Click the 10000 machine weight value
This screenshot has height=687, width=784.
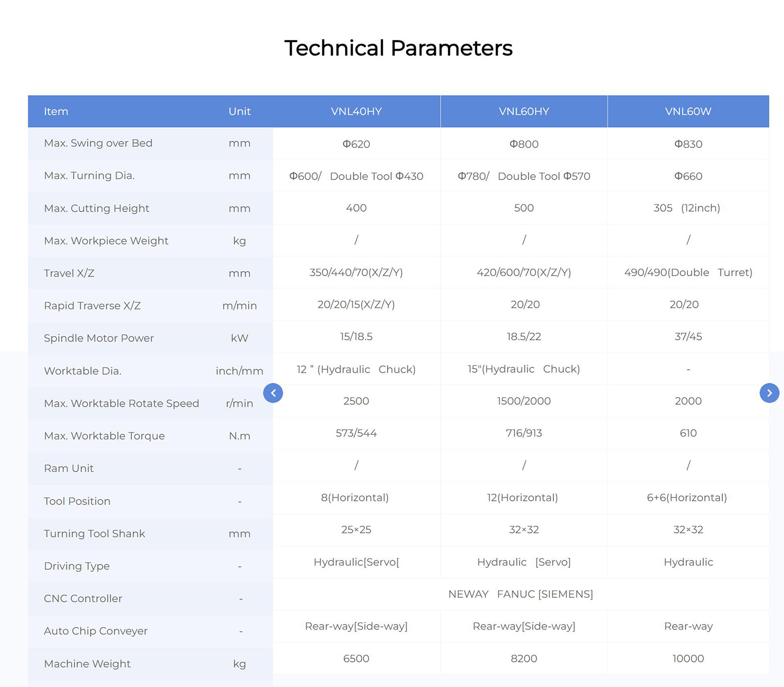tap(688, 659)
